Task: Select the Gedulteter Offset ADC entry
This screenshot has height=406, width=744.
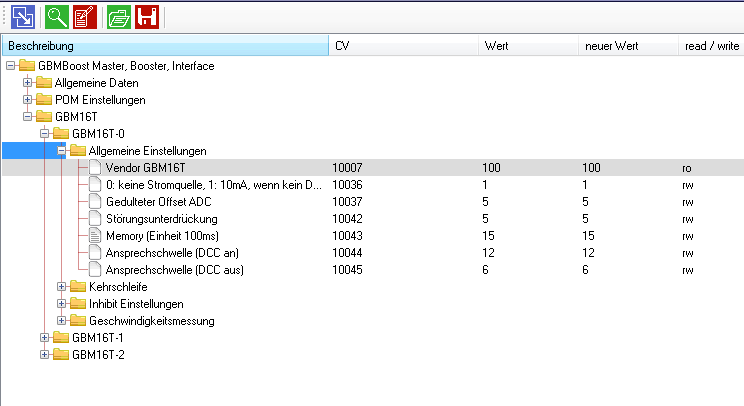Action: click(158, 202)
